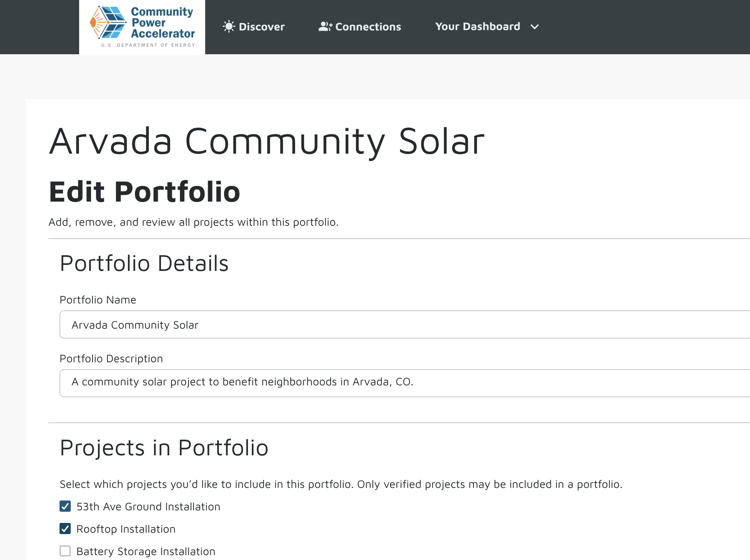750x560 pixels.
Task: Click the sun icon beside Discover
Action: [229, 27]
